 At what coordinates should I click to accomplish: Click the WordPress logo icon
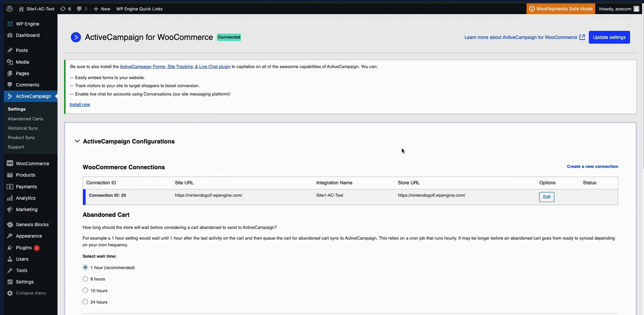pos(10,9)
